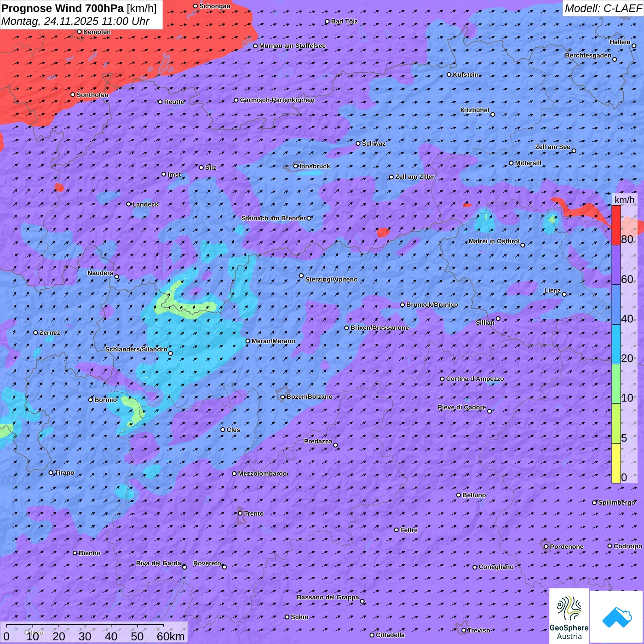The width and height of the screenshot is (644, 644).
Task: Click the cyan 20 km/h legend color
Action: [x=616, y=345]
